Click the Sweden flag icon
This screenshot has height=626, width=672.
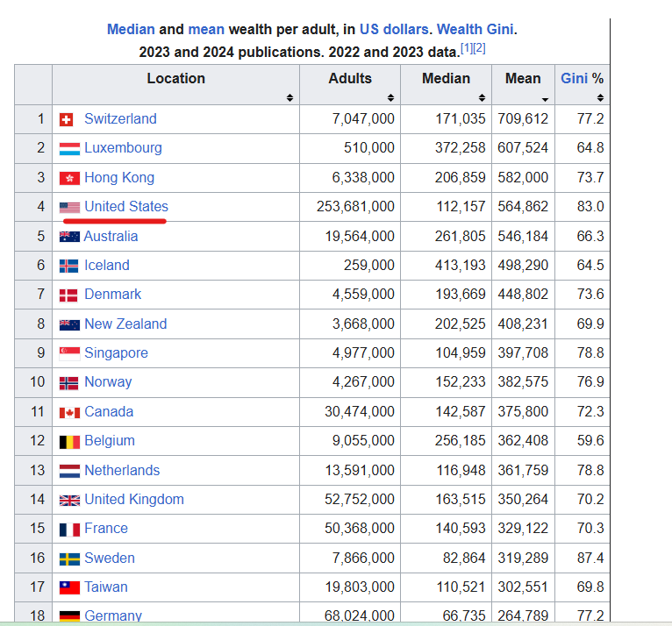(x=69, y=558)
